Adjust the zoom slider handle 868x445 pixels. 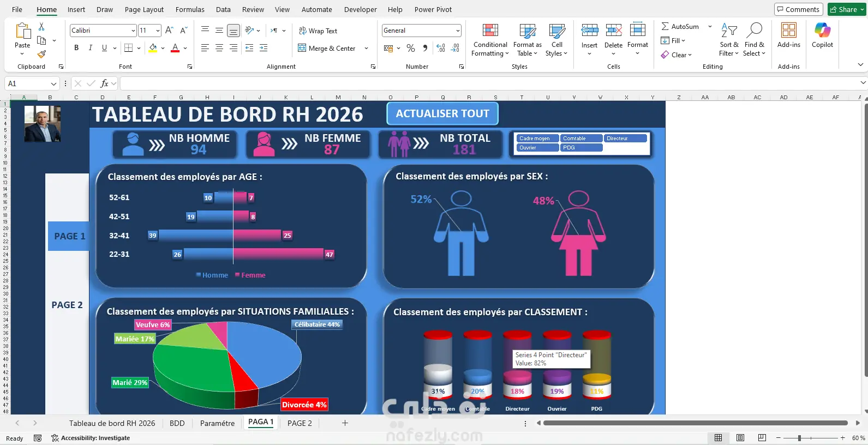point(799,438)
